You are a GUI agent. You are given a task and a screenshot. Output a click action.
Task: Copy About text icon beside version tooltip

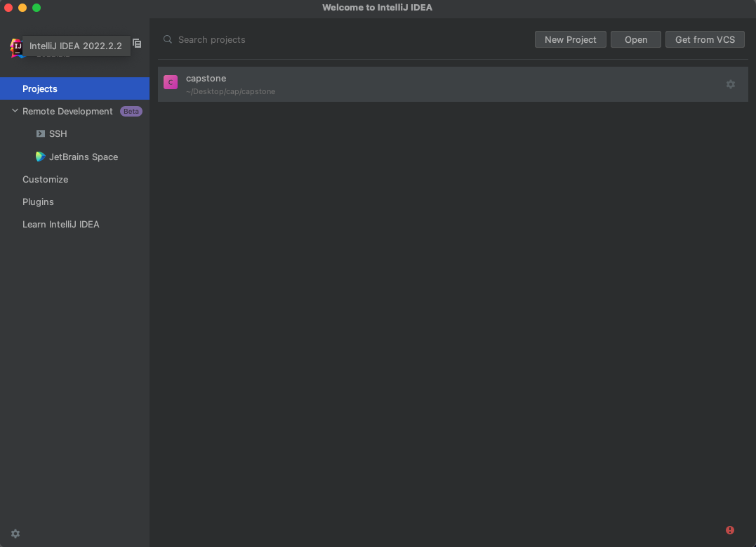(137, 44)
